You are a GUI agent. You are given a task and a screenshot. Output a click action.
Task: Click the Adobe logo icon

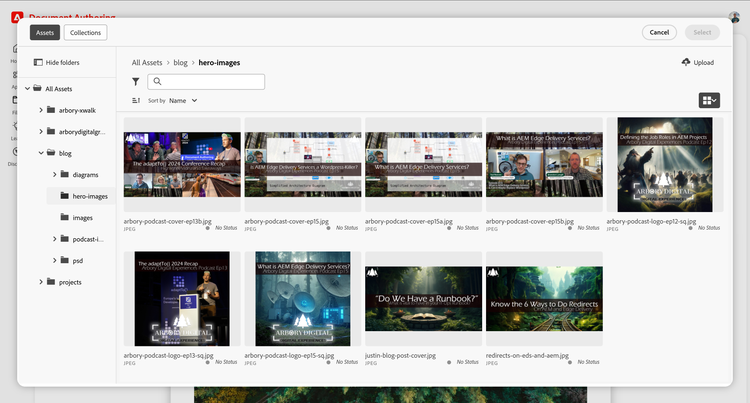[x=17, y=17]
